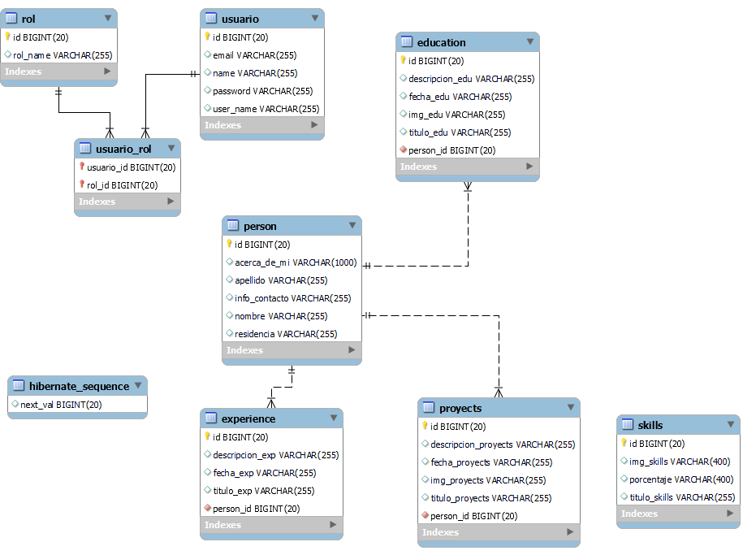The height and width of the screenshot is (555, 756).
Task: Select the acerca_de_mi column in person
Action: click(x=276, y=262)
